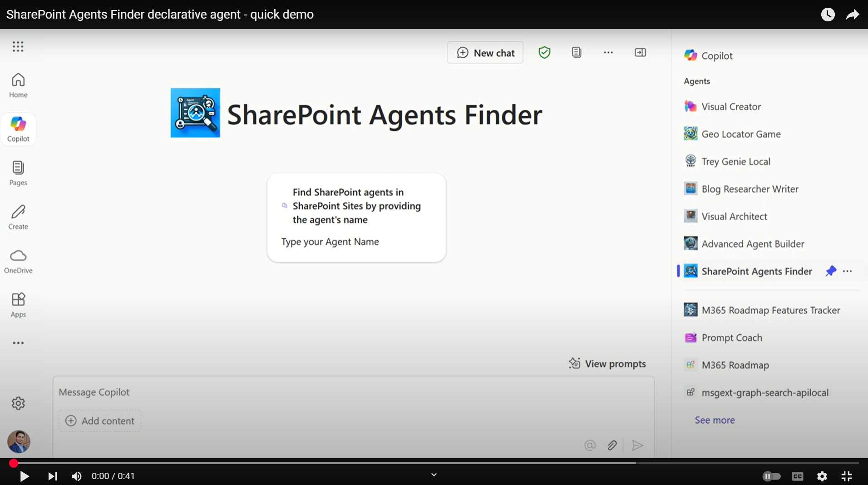Open the Pages panel from sidebar
868x485 pixels.
point(18,173)
